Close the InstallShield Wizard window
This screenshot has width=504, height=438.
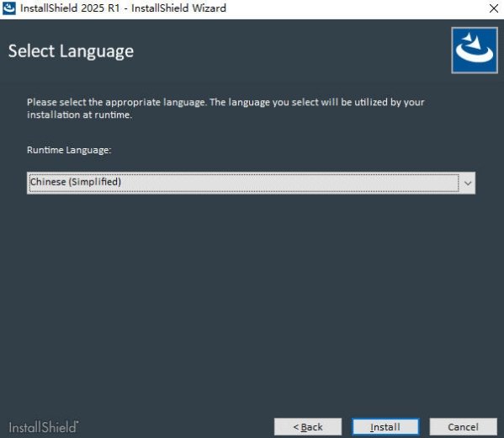(x=494, y=8)
